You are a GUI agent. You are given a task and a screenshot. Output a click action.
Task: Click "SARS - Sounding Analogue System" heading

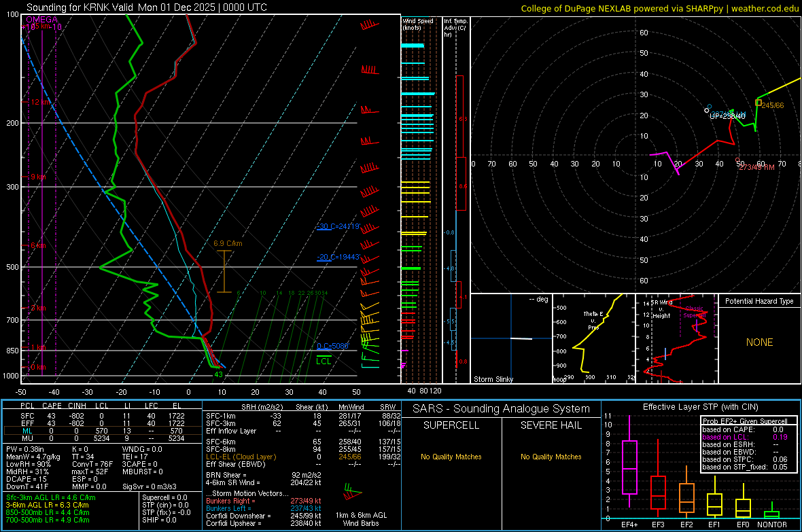point(501,409)
